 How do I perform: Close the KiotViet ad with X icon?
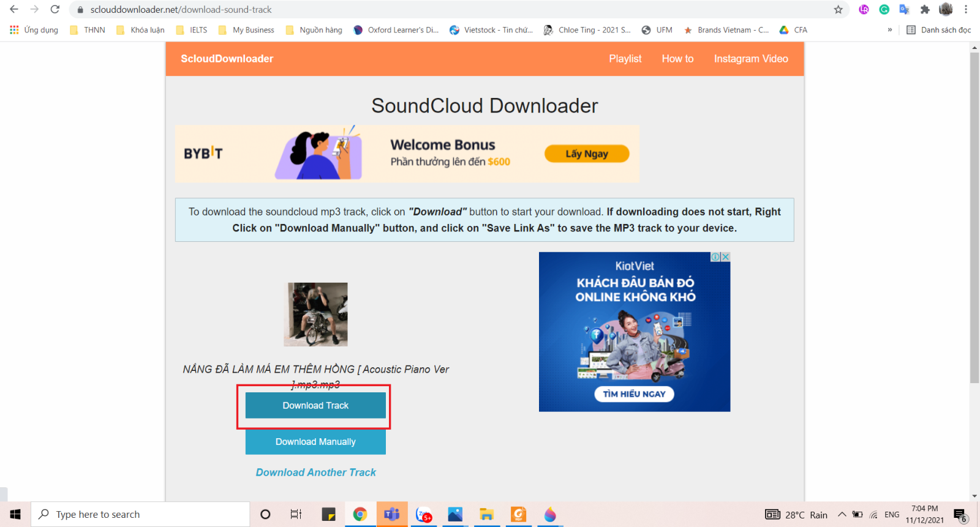(726, 257)
